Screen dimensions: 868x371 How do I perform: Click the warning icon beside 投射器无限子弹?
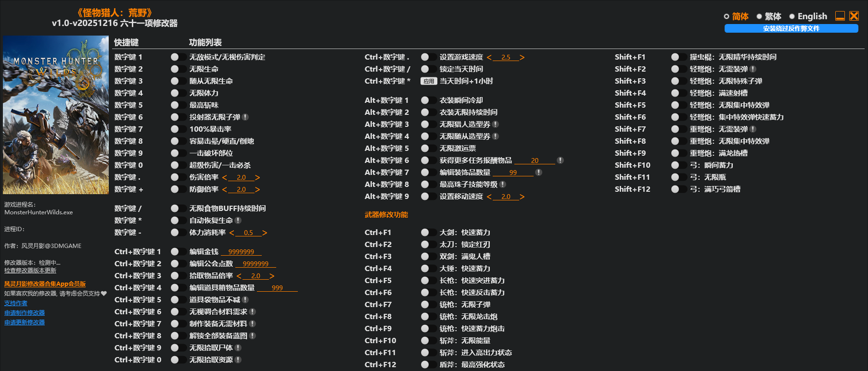[x=245, y=117]
